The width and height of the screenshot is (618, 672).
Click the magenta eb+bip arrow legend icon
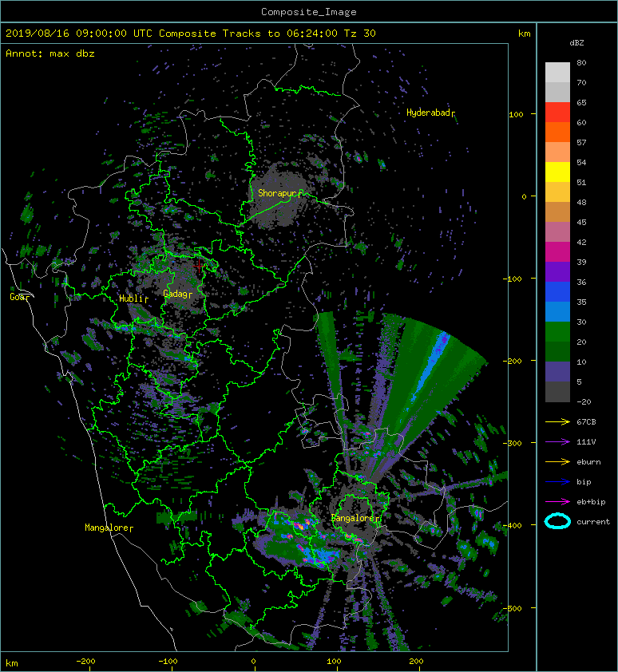point(557,501)
